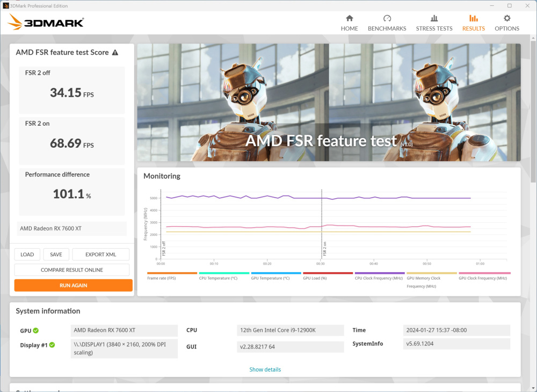
Task: Click the orange RUN AGAIN button
Action: click(x=73, y=285)
